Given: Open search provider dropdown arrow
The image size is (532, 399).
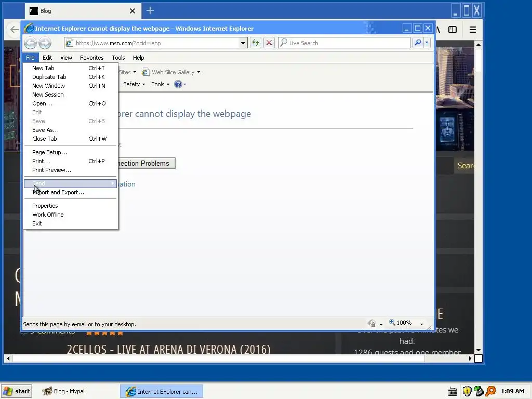Looking at the screenshot, I should point(427,43).
